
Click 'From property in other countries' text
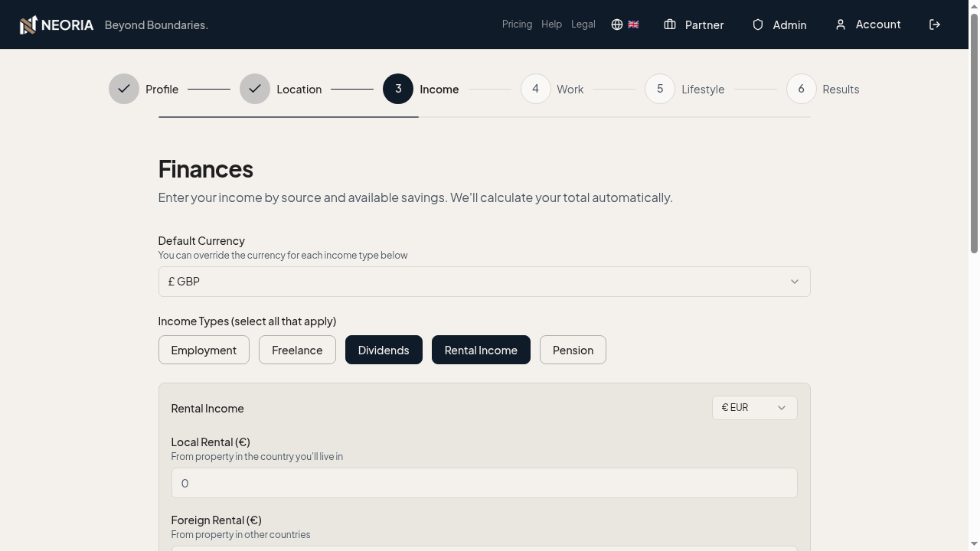240,535
